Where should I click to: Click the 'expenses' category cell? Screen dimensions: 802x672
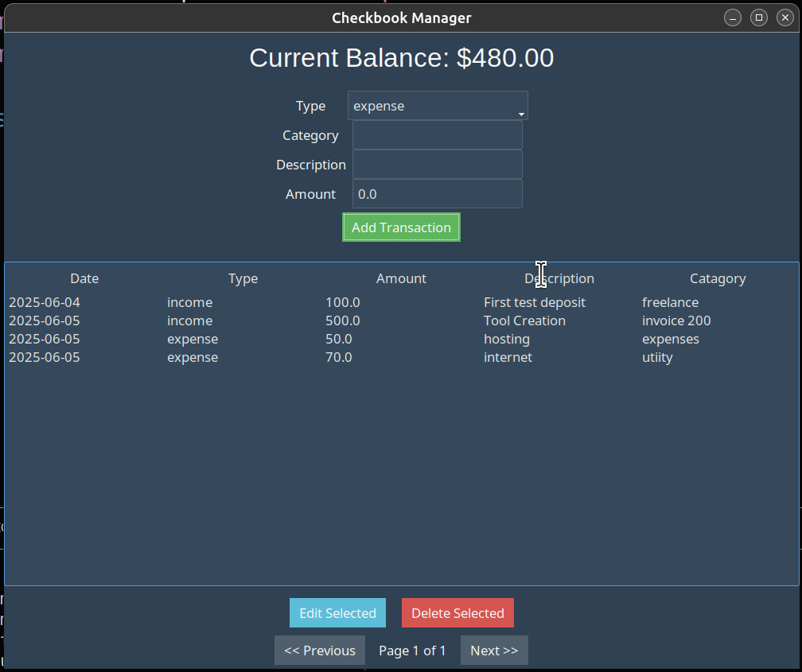[x=671, y=339]
